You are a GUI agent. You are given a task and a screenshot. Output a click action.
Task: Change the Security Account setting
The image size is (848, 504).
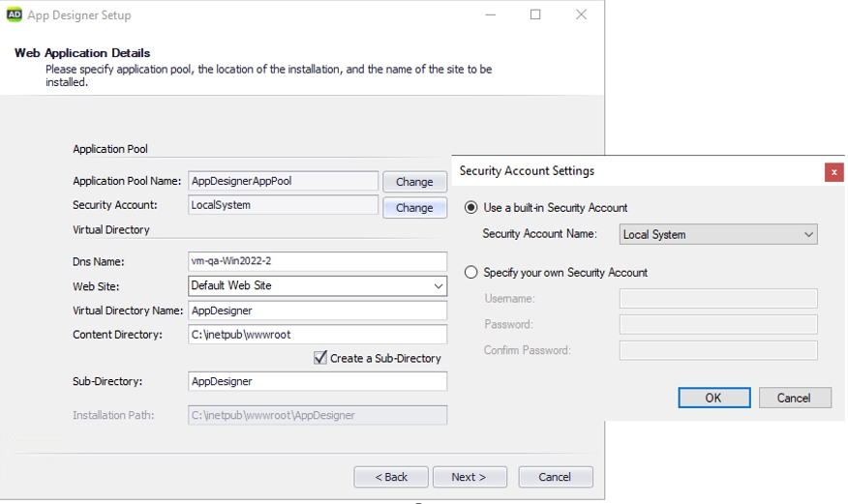415,207
